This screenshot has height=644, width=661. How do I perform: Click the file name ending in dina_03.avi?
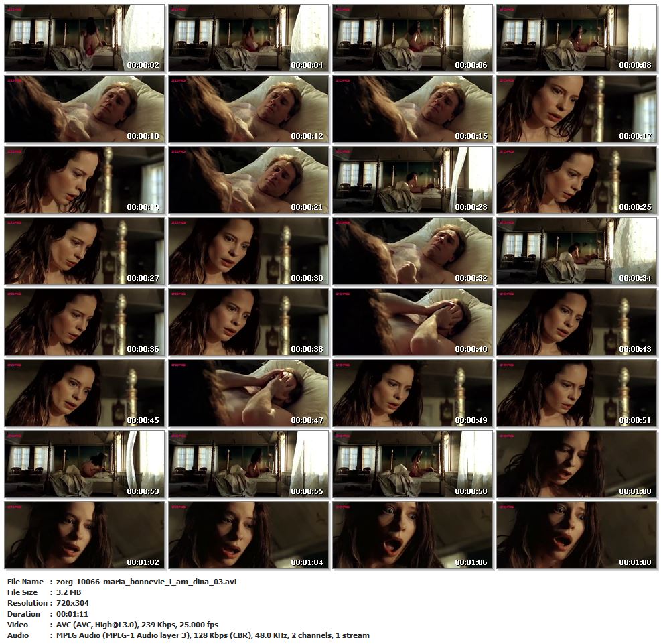click(146, 582)
